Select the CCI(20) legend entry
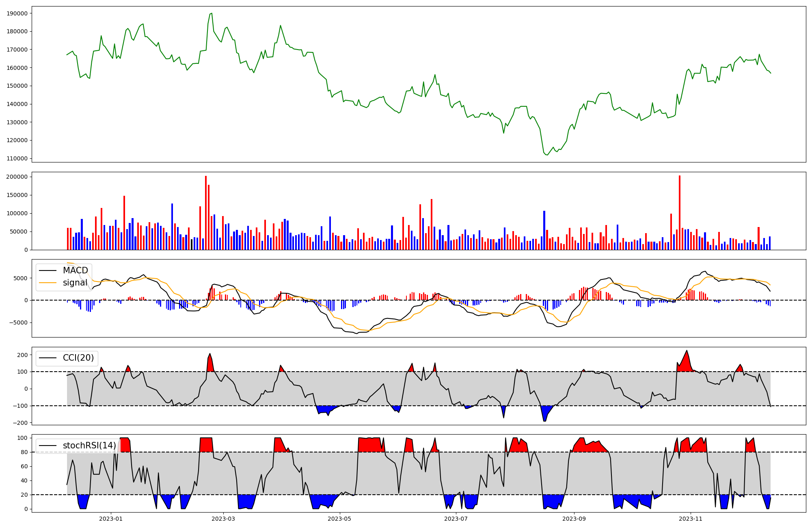 pyautogui.click(x=78, y=358)
